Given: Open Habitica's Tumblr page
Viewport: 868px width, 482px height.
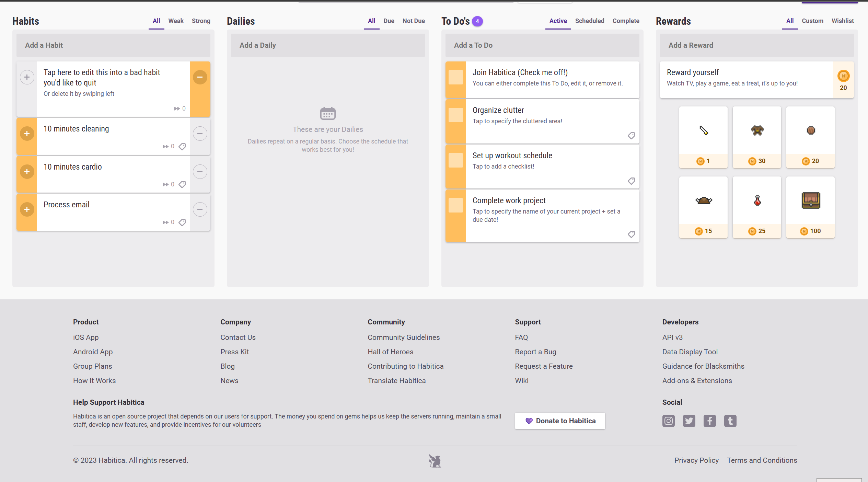Looking at the screenshot, I should [x=730, y=421].
